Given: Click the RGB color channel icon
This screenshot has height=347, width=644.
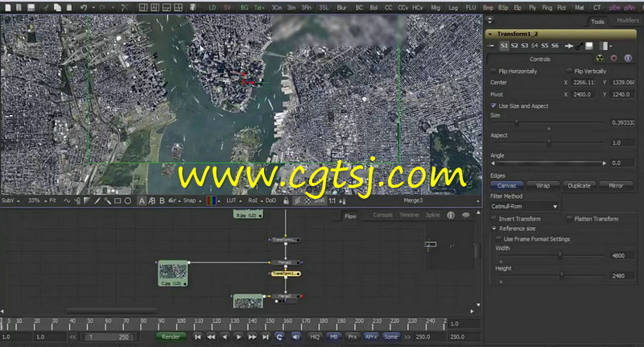Looking at the screenshot, I should (211, 200).
